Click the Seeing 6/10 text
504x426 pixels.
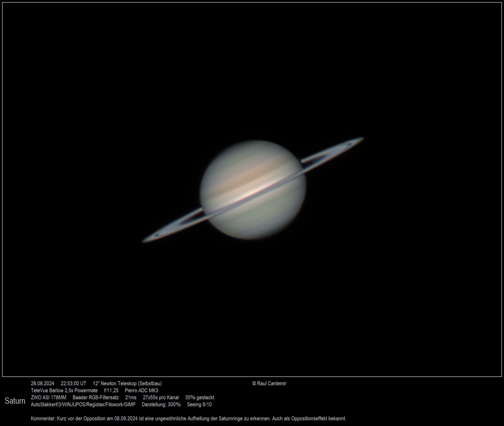pyautogui.click(x=199, y=404)
